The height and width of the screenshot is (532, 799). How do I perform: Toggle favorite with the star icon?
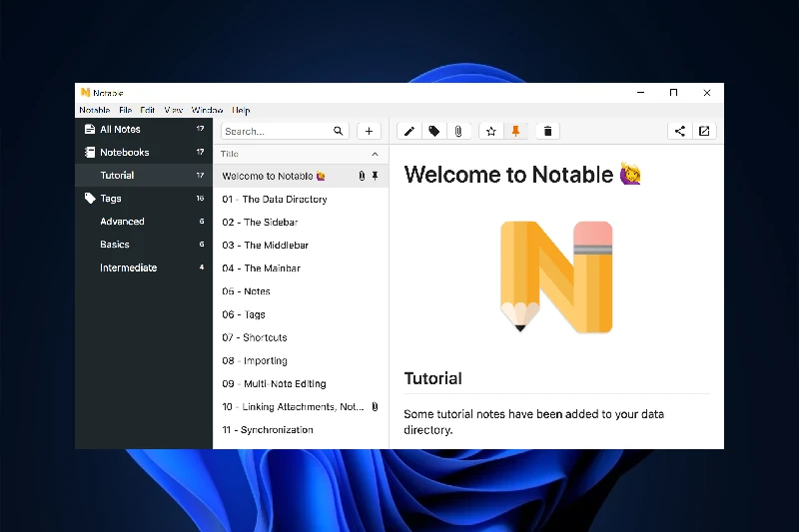[491, 132]
